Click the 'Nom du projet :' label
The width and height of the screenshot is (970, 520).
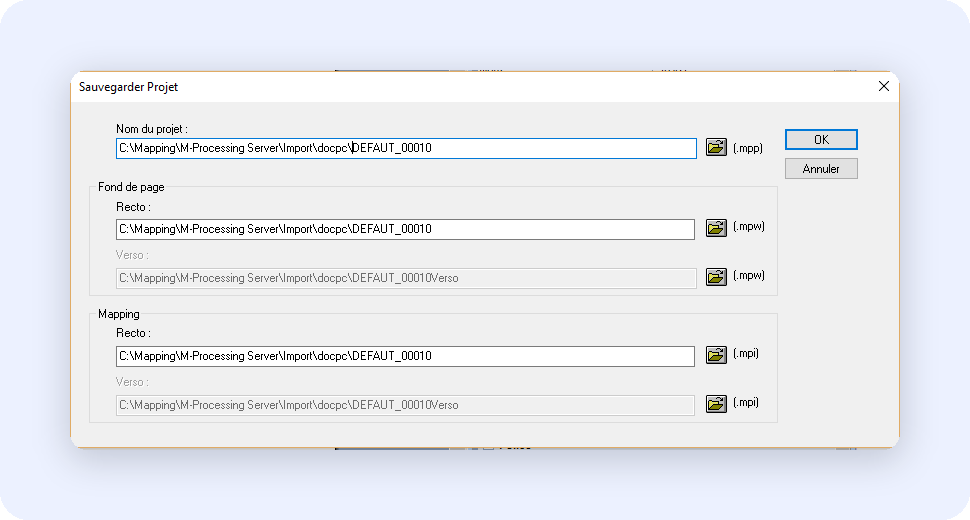[x=152, y=129]
